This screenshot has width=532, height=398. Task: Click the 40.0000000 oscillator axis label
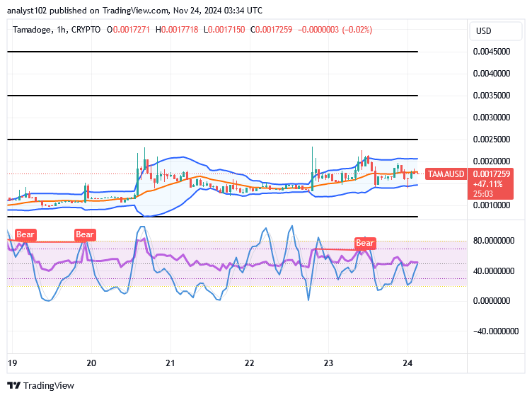click(494, 271)
